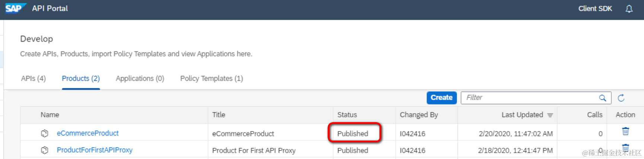Sort by Calls column header
The image size is (644, 159).
pyautogui.click(x=594, y=115)
